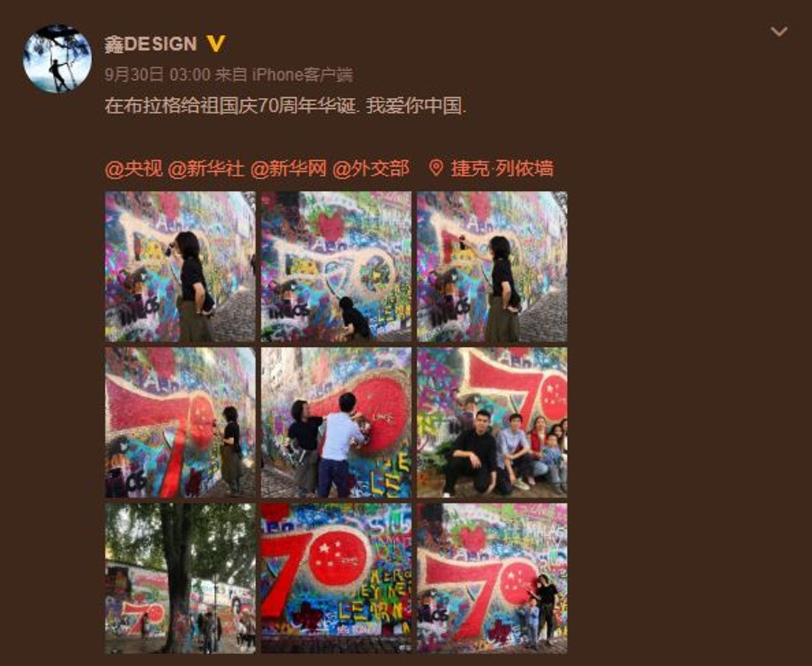The width and height of the screenshot is (812, 666).
Task: Open center photo of man in white shirt painting
Action: (336, 422)
